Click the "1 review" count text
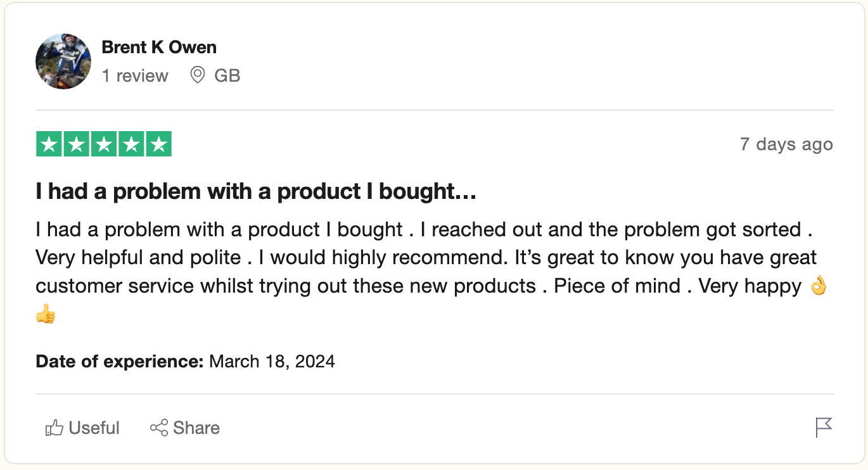 click(x=135, y=76)
